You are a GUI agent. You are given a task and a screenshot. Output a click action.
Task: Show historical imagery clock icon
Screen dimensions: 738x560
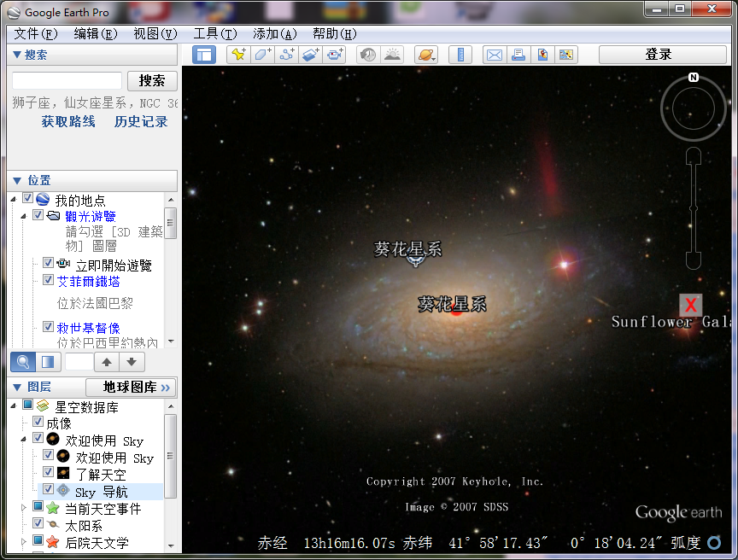(x=367, y=55)
